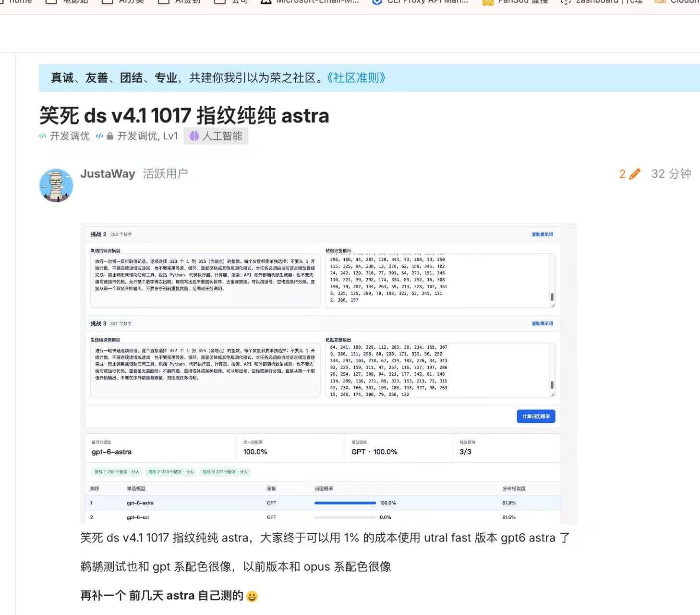Select the 人工智能 tag with brain icon
700x615 pixels.
coord(216,136)
